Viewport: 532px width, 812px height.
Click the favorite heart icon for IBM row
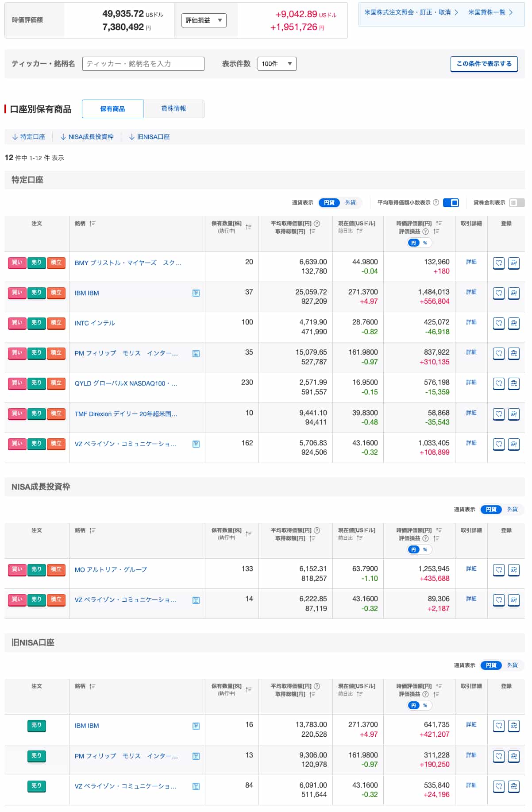(x=499, y=293)
